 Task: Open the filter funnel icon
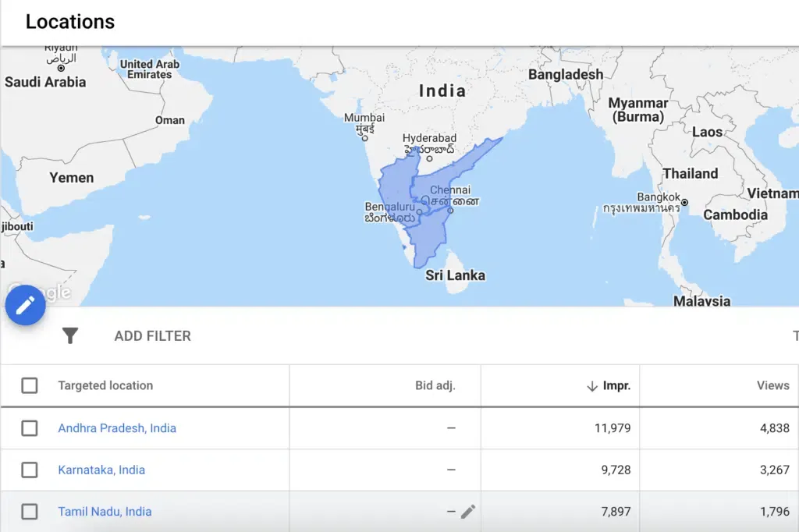coord(70,335)
